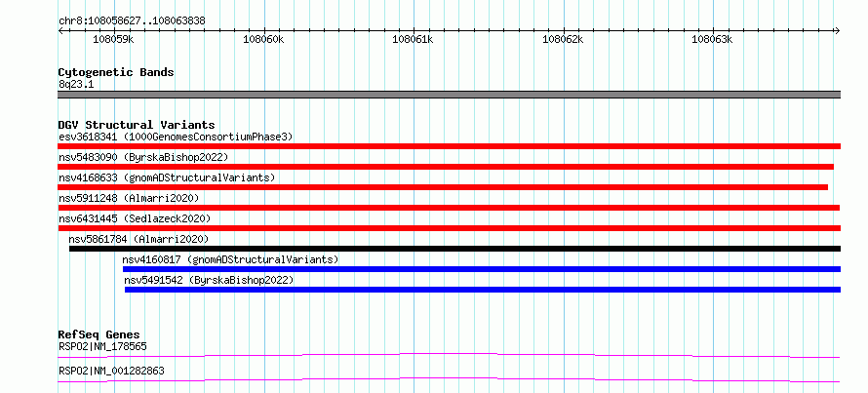Select red bar of nsv5911248

click(449, 208)
